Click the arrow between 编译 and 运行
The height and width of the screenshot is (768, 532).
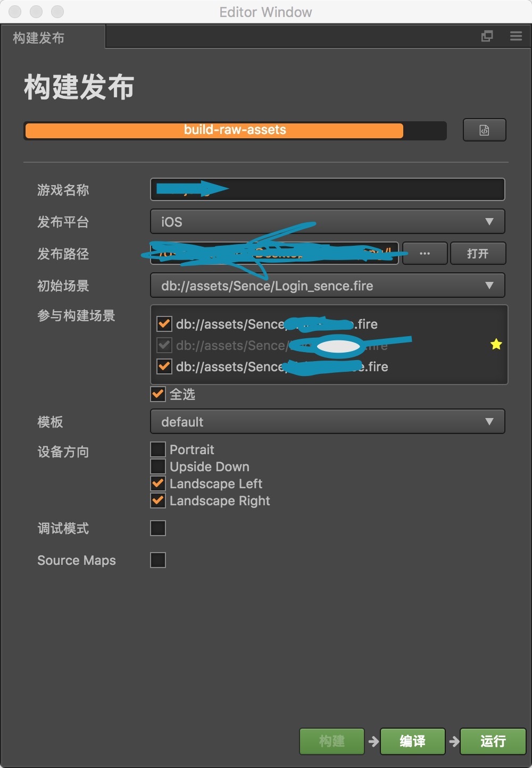tap(454, 741)
